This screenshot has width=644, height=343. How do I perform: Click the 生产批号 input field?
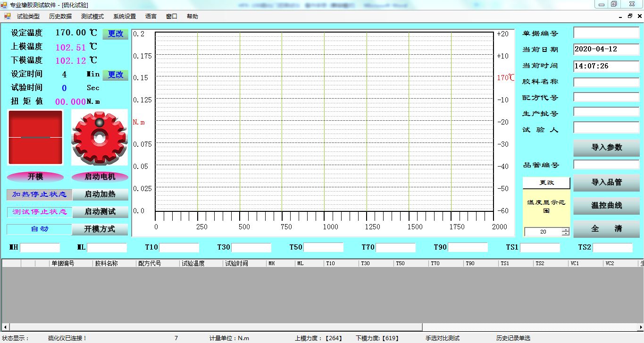pyautogui.click(x=606, y=112)
